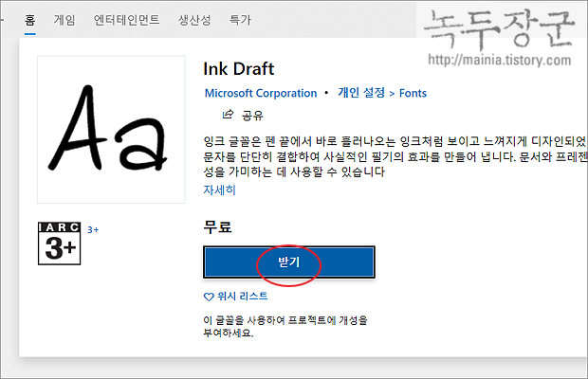Select the 생산성 tab
The height and width of the screenshot is (379, 588).
[194, 20]
